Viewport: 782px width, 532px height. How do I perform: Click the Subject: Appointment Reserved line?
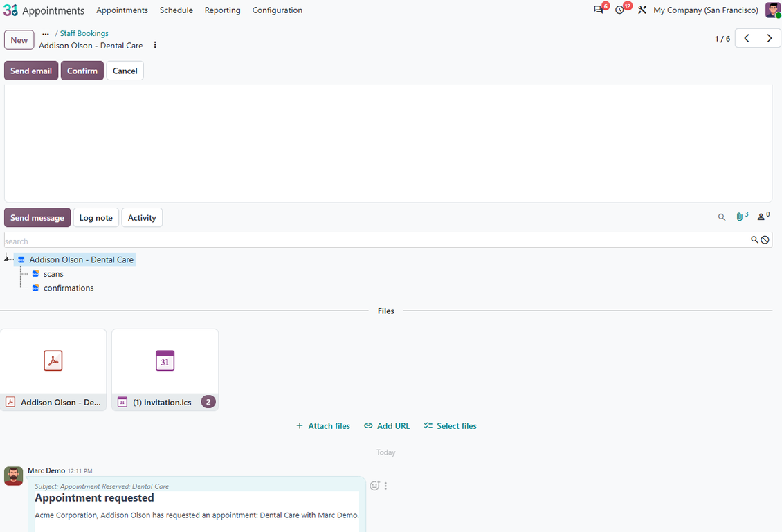coord(102,486)
